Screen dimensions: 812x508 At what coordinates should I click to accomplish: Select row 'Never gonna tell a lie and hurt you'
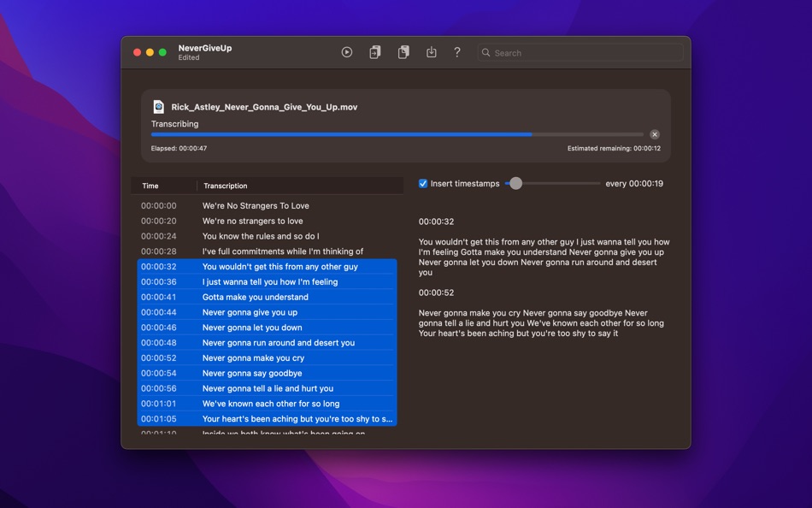pyautogui.click(x=268, y=388)
